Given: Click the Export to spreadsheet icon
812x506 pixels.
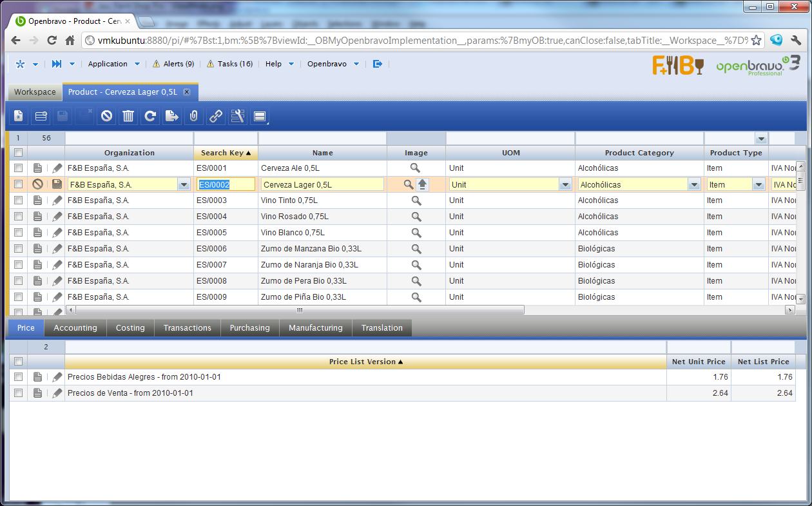Looking at the screenshot, I should pos(172,116).
